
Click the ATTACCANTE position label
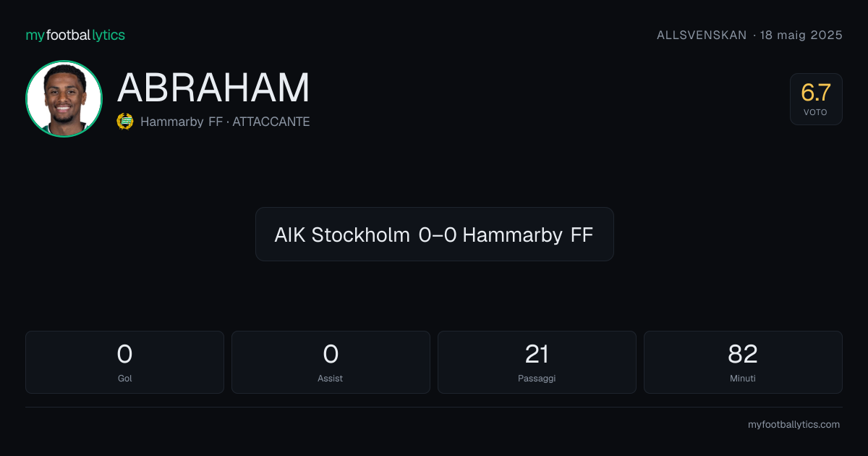[x=271, y=122]
